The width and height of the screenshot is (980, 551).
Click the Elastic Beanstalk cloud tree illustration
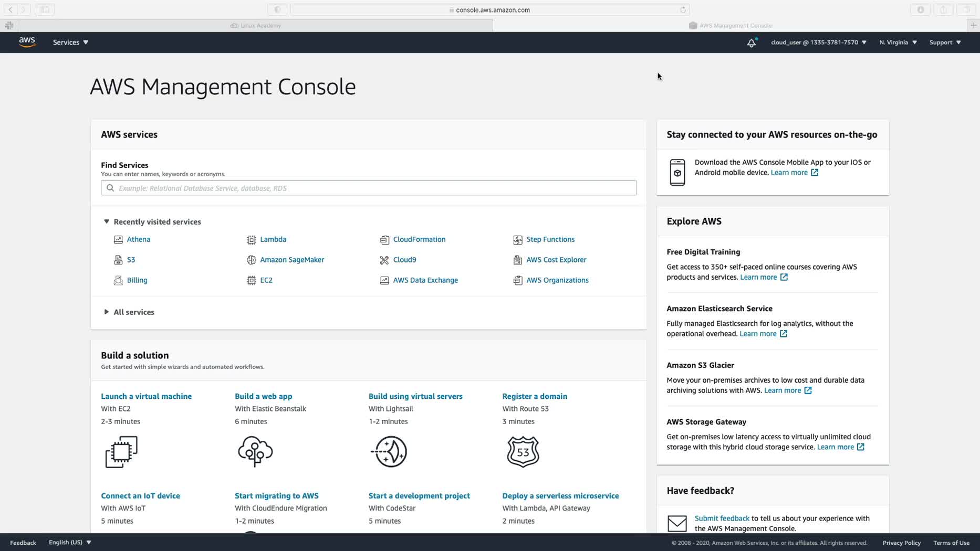pos(255,451)
